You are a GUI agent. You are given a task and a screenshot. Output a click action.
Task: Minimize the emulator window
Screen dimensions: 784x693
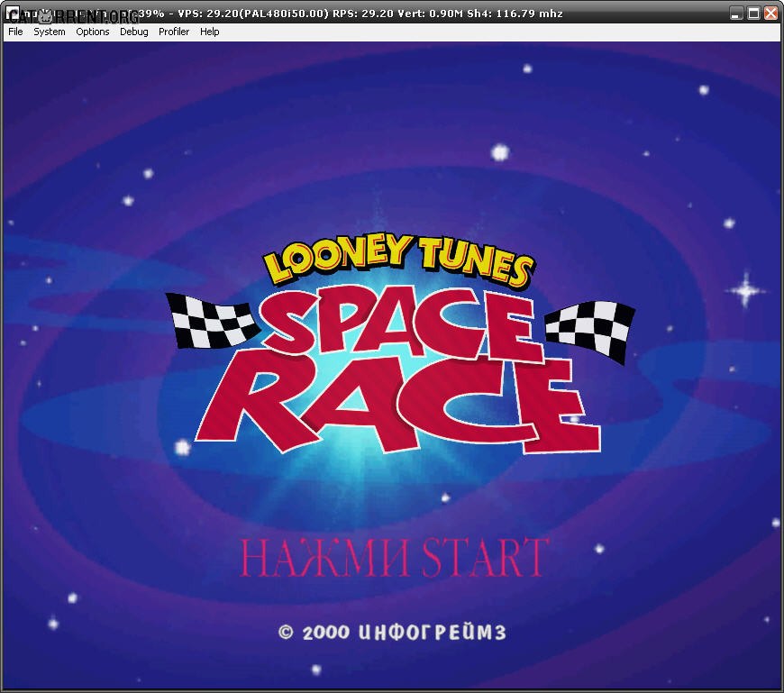pyautogui.click(x=736, y=13)
